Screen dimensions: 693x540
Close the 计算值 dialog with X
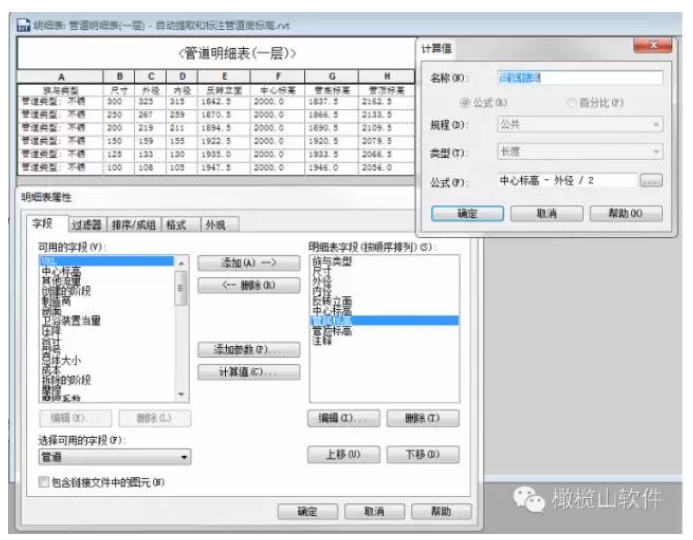point(653,46)
